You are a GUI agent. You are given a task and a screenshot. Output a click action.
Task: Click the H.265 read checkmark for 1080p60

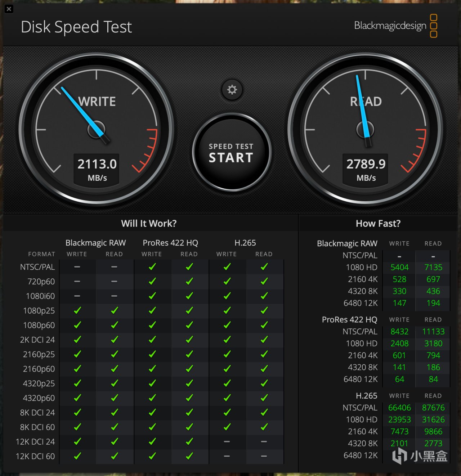click(264, 325)
